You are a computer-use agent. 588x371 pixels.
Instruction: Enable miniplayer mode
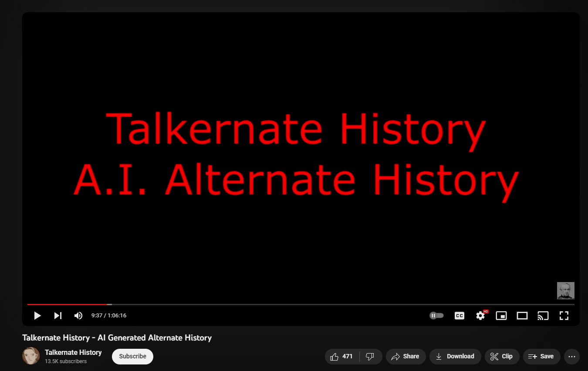(x=501, y=316)
